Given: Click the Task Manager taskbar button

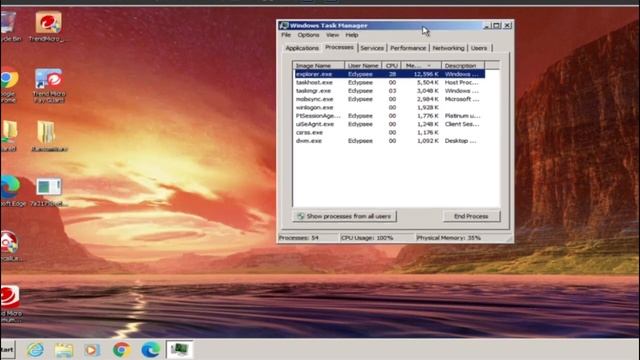Looking at the screenshot, I should (179, 350).
